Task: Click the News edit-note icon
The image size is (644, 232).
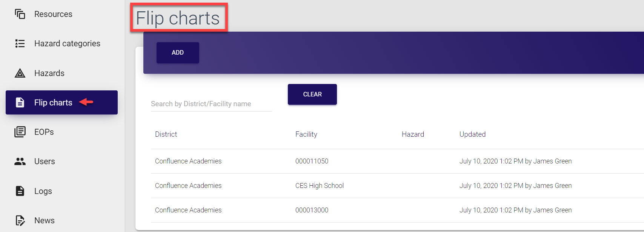Action: pos(20,220)
